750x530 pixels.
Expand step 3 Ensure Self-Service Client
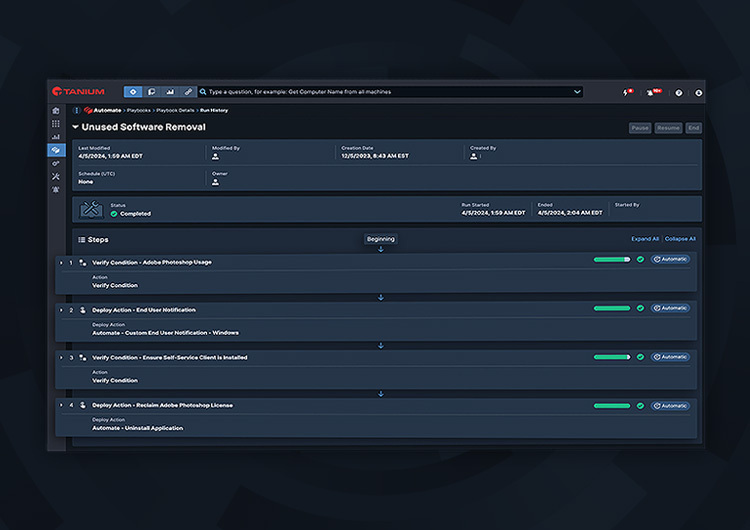click(x=61, y=357)
